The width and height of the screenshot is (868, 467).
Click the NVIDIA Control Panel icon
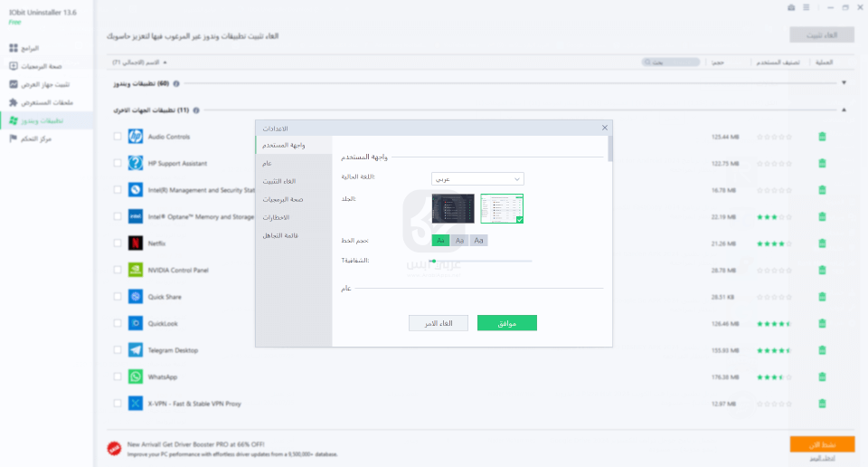point(136,270)
